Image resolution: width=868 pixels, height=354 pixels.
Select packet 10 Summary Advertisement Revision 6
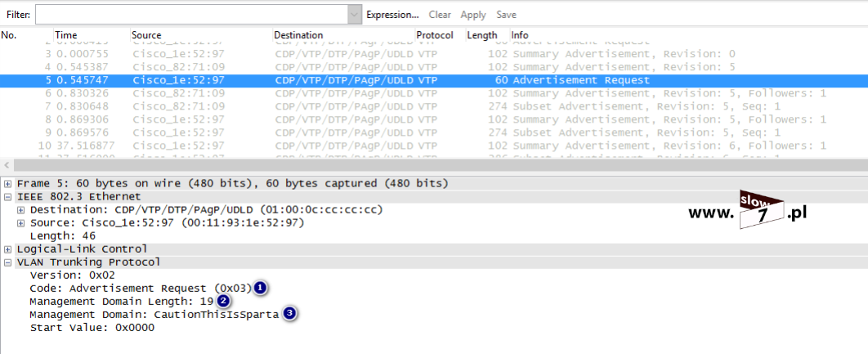434,146
